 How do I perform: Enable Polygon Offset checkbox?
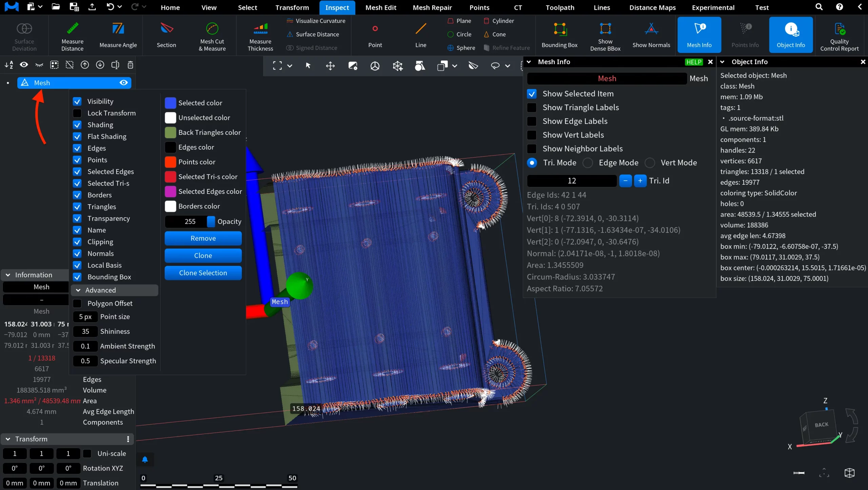coord(77,303)
